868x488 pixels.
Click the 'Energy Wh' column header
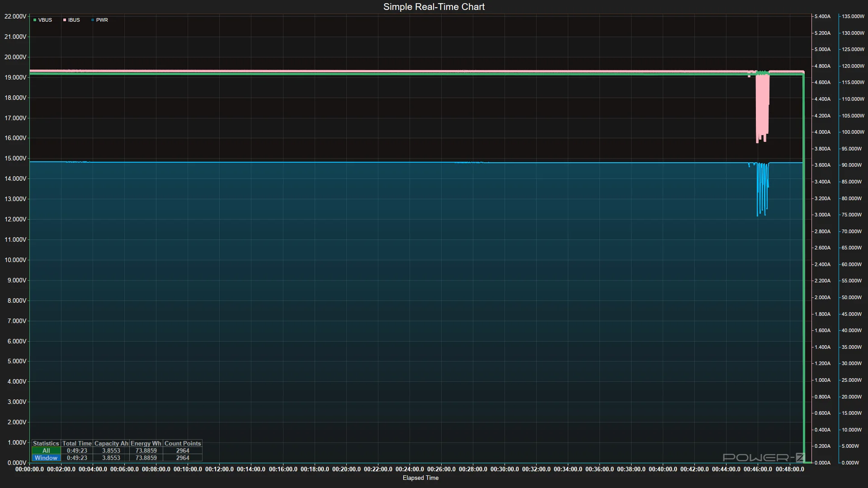(x=146, y=443)
